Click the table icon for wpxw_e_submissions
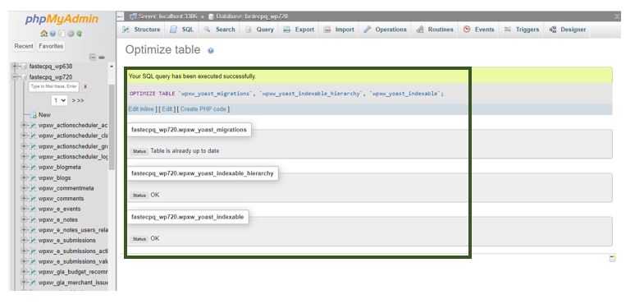644x304 pixels. [x=34, y=240]
